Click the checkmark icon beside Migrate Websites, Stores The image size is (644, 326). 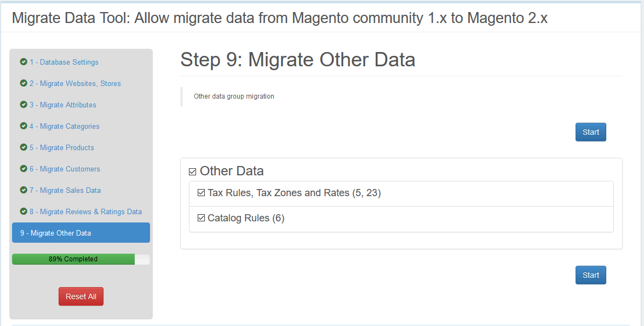pos(24,83)
